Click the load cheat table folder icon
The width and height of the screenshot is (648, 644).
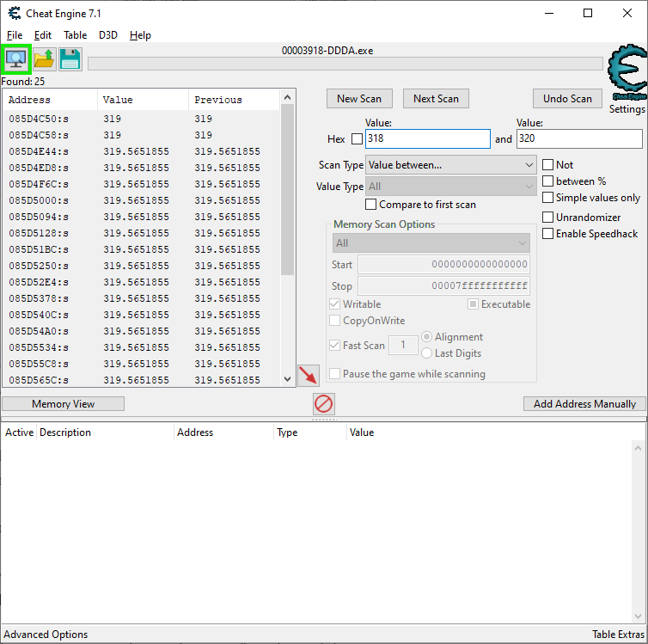44,59
